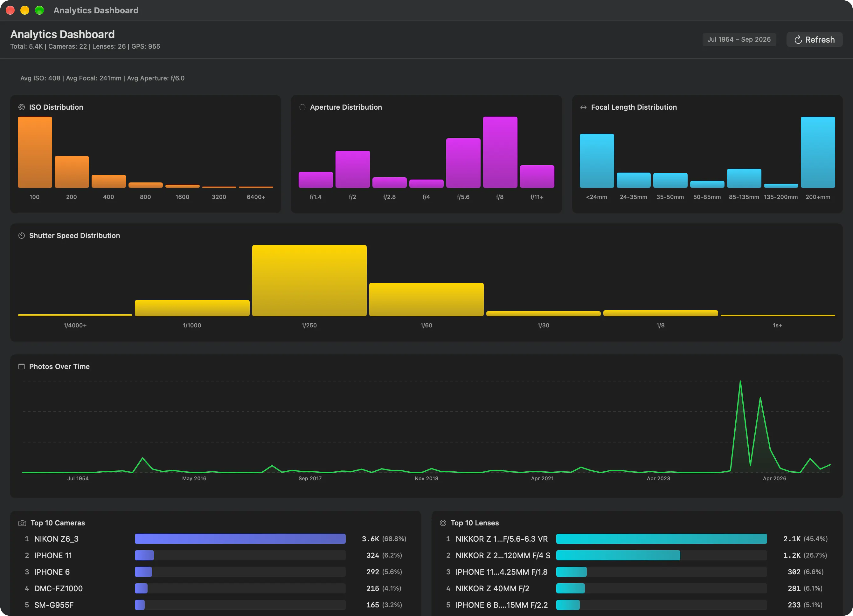Click the Top 10 Lenses lens icon
Viewport: 853px width, 616px height.
point(443,523)
